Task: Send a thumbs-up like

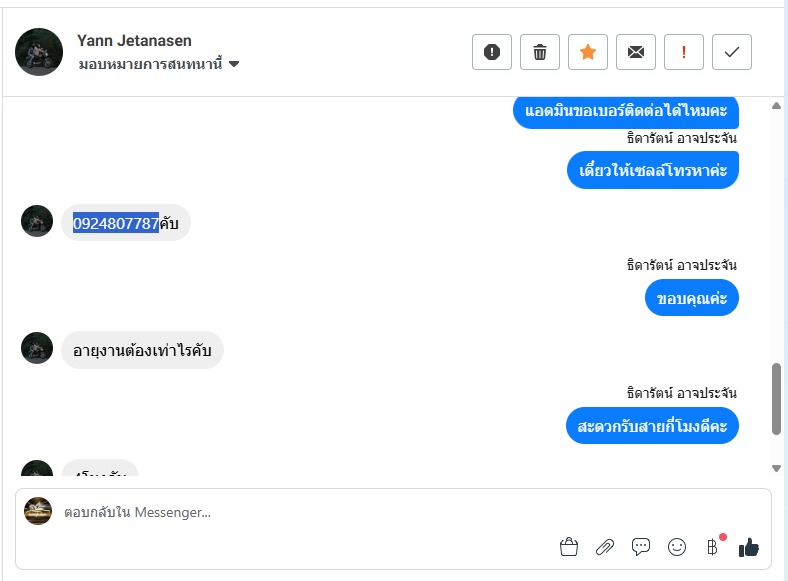Action: pos(749,547)
